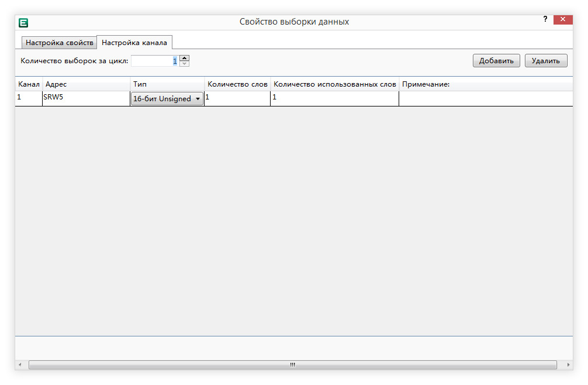Click the Количество использованных слов value cell
This screenshot has width=588, height=385.
coord(334,98)
